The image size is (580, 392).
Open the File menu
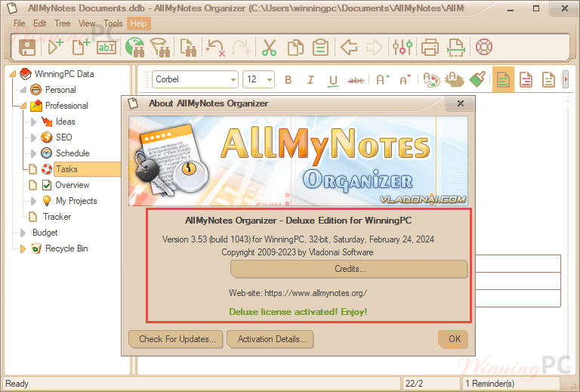(x=19, y=23)
